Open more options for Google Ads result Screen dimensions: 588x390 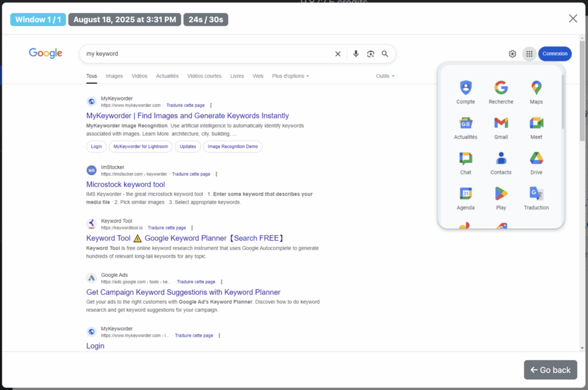[x=221, y=282]
